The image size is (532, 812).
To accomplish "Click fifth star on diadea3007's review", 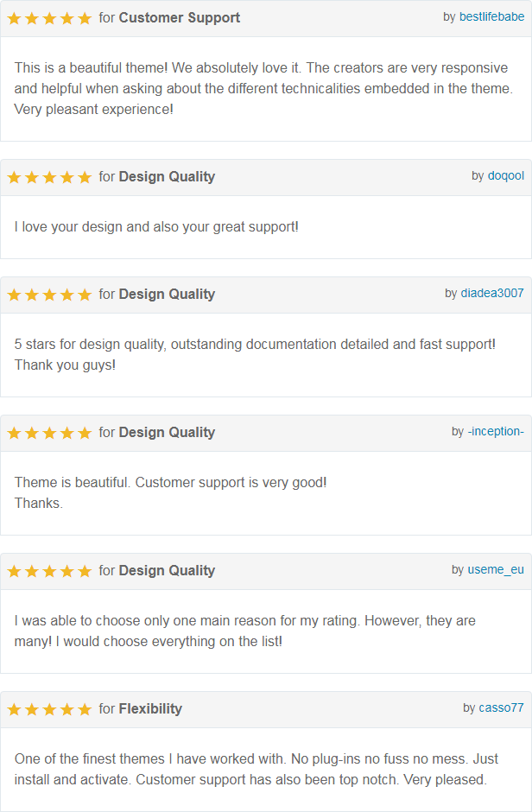I will (85, 295).
